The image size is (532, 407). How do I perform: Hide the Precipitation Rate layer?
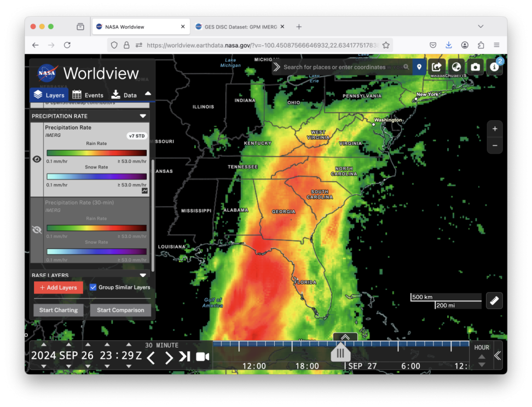pos(37,159)
